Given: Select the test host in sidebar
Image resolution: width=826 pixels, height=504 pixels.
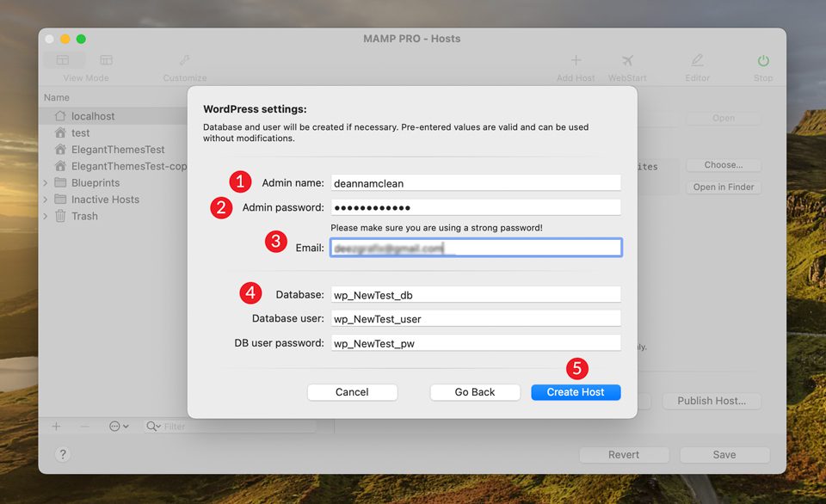Looking at the screenshot, I should point(82,132).
